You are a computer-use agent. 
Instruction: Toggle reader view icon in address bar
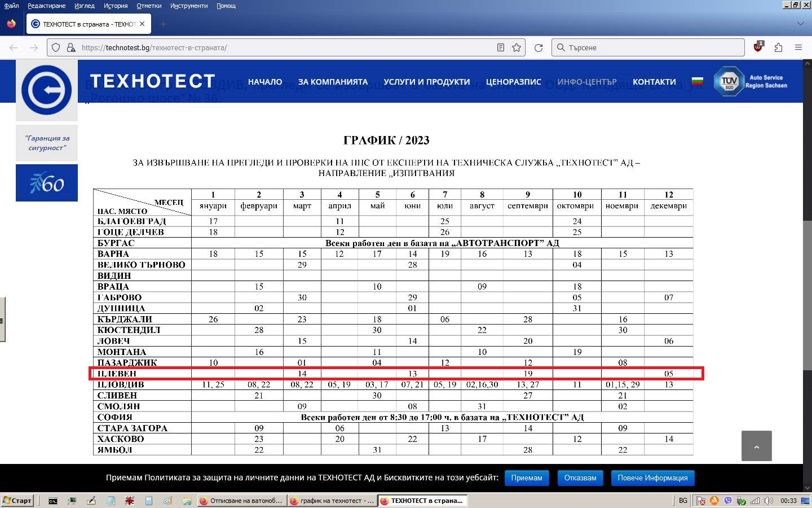tap(501, 48)
